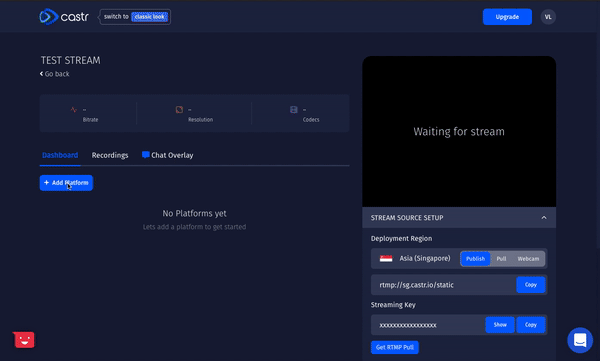
Task: Click "Lets add a platform to get started"
Action: (x=194, y=227)
